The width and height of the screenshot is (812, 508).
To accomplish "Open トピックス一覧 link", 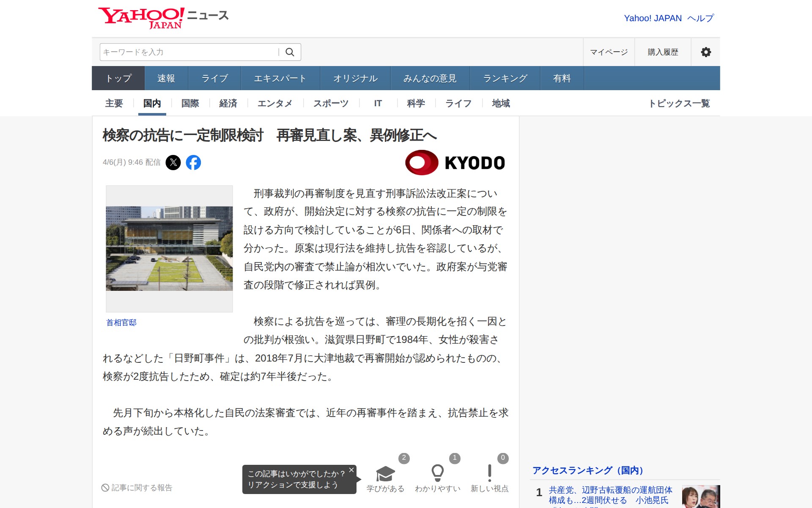I will pos(679,103).
